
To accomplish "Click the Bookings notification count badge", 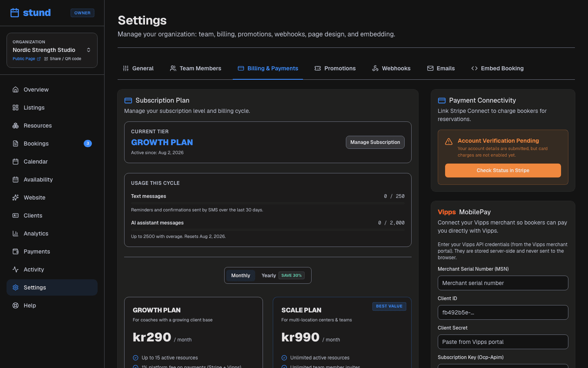I will [88, 144].
